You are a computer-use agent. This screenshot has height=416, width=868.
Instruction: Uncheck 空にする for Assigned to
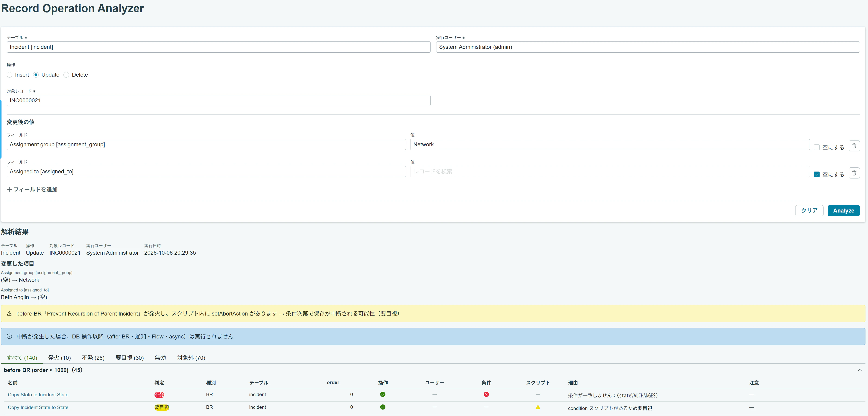tap(816, 174)
